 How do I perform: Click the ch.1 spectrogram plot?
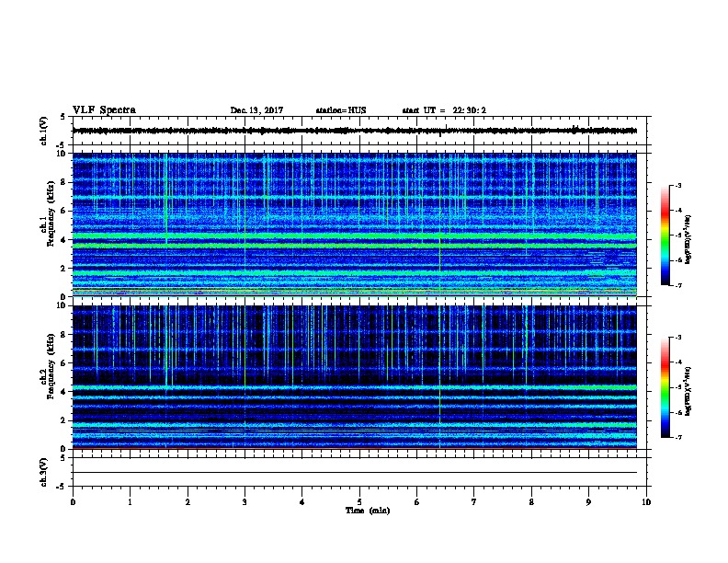(355, 224)
